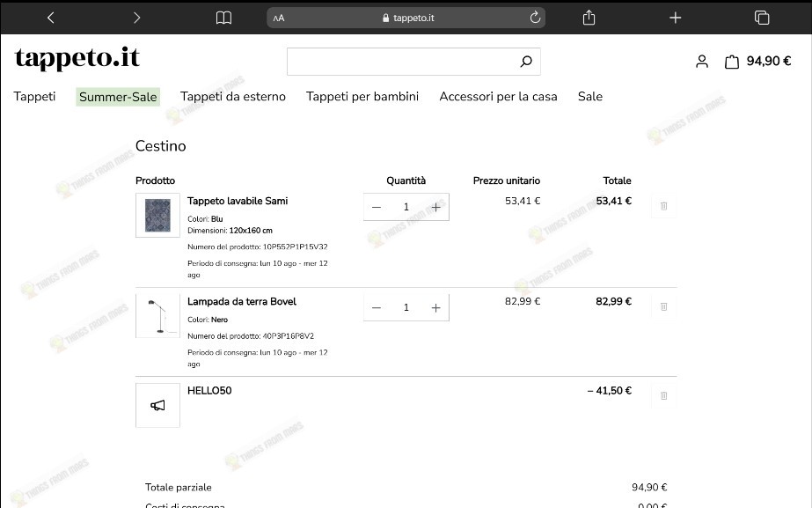Screen dimensions: 812x508
Task: Click the tappeto.it site logo
Action: 77,58
